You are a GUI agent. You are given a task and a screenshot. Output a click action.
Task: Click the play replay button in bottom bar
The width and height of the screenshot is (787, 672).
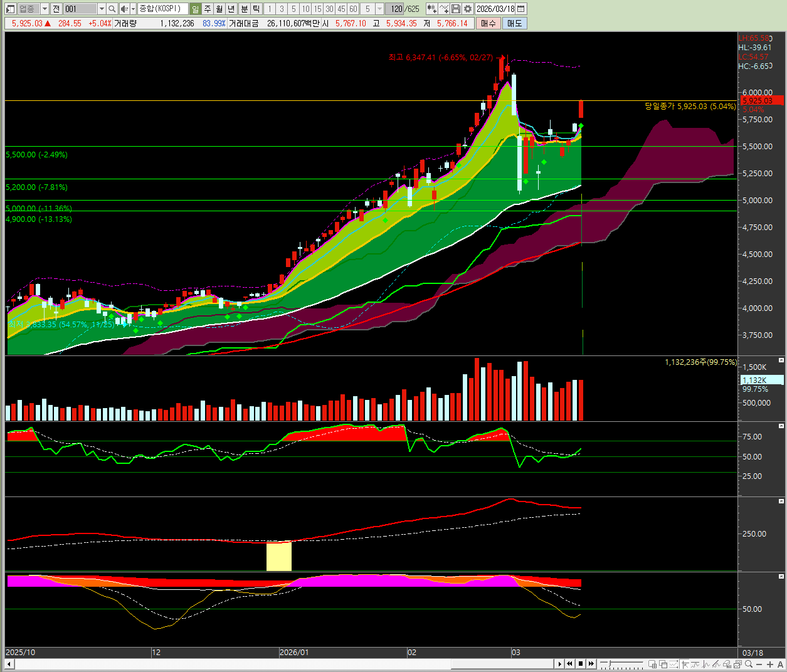(x=560, y=664)
